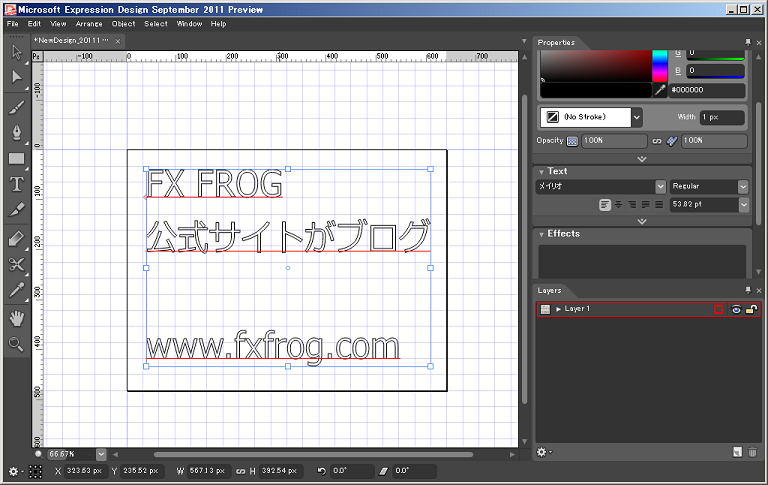Select the Scissors tool
Screen dimensions: 768x485
pyautogui.click(x=16, y=264)
